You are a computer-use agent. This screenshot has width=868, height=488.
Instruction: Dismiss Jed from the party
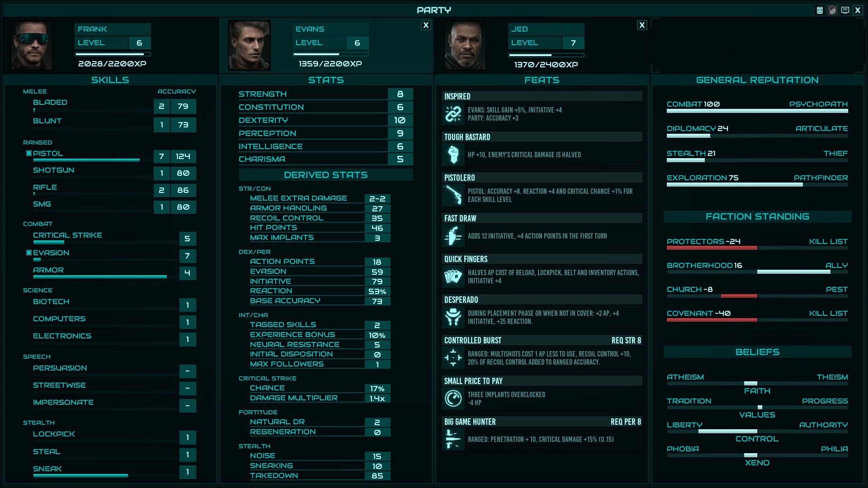pyautogui.click(x=642, y=25)
